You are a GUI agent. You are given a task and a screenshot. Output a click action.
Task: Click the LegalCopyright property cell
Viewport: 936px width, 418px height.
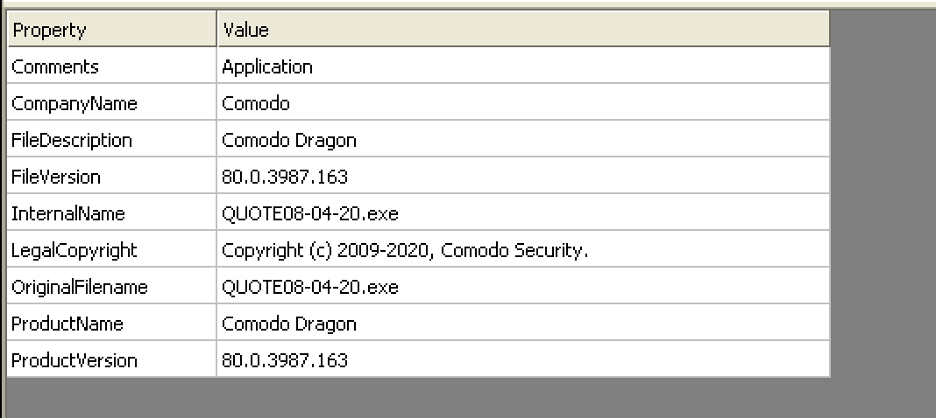[x=75, y=251]
